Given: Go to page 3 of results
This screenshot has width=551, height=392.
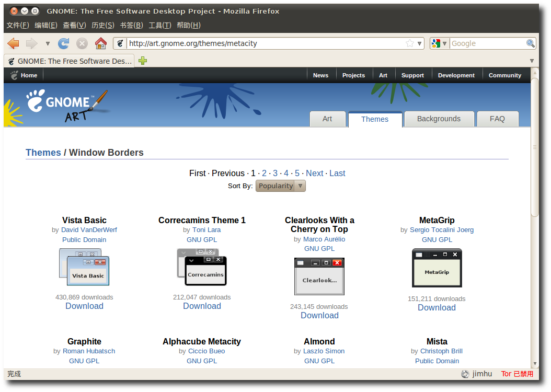Looking at the screenshot, I should pyautogui.click(x=275, y=173).
